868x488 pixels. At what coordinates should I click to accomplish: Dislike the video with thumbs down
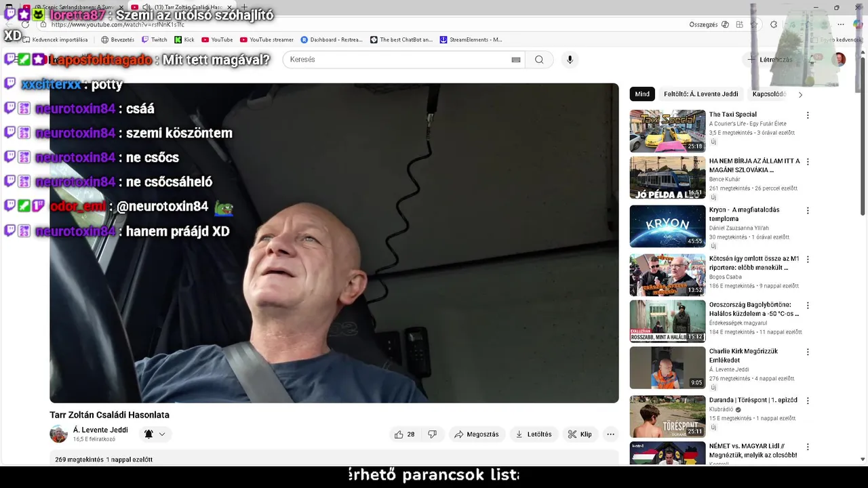click(432, 434)
